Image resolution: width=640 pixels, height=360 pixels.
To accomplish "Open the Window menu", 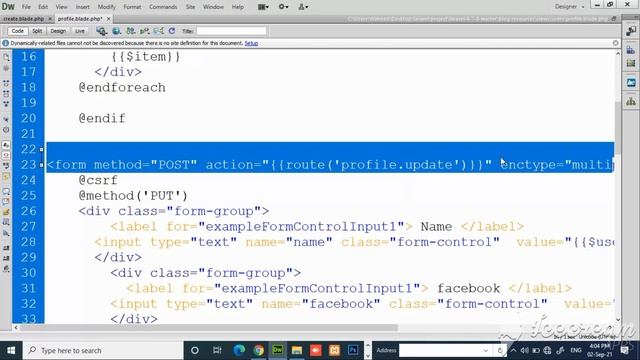I will (x=213, y=7).
